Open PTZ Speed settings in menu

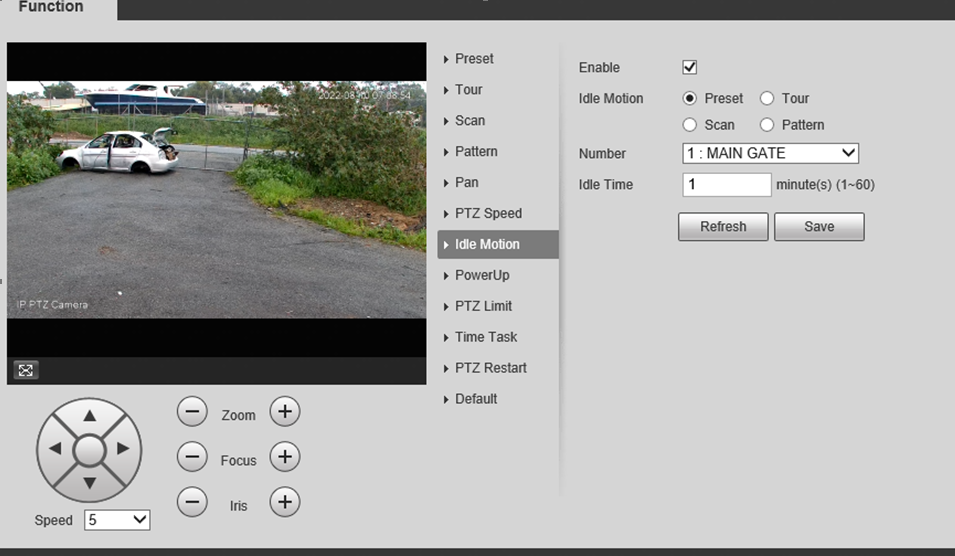pyautogui.click(x=488, y=213)
